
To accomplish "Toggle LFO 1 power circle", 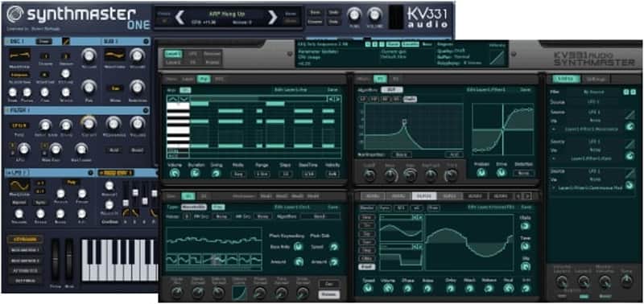I will coord(90,173).
